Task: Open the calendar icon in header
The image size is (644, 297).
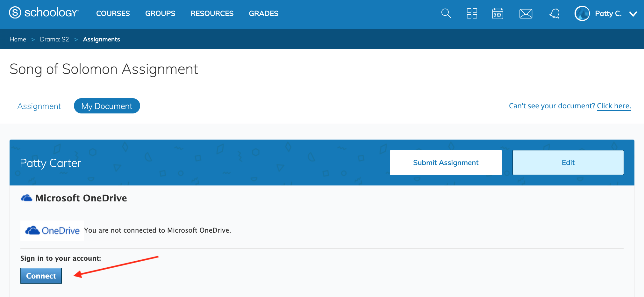Action: click(497, 14)
